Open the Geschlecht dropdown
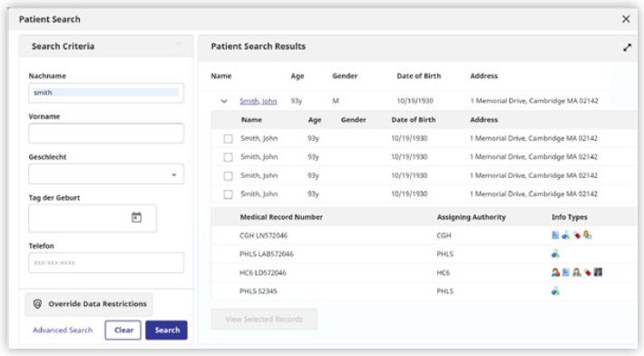This screenshot has height=356, width=644. (x=106, y=174)
